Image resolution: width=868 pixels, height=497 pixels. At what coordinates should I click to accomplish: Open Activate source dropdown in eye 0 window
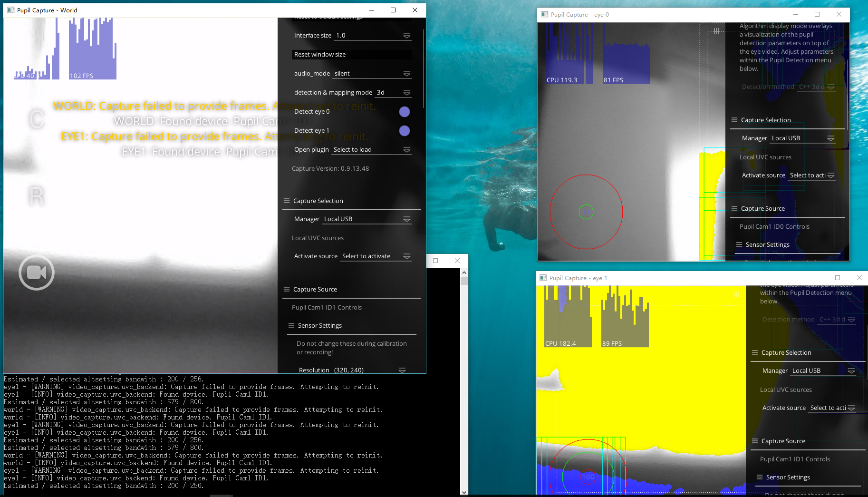(811, 175)
